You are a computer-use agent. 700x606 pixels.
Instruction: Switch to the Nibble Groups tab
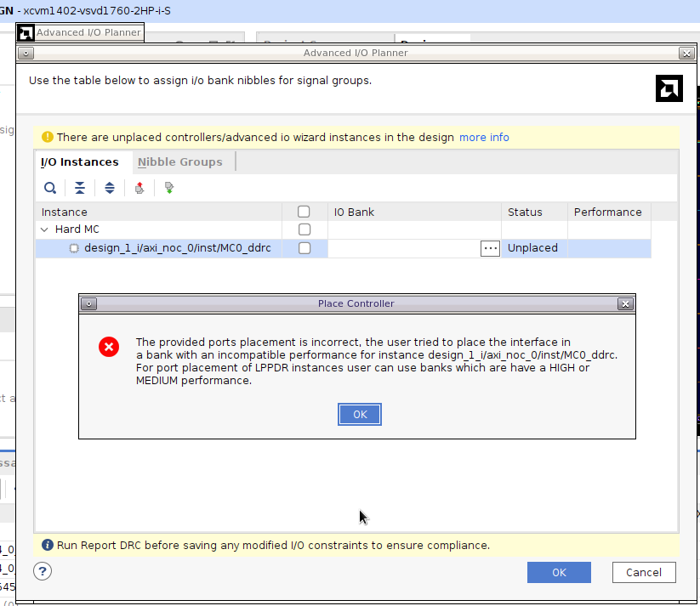[180, 161]
